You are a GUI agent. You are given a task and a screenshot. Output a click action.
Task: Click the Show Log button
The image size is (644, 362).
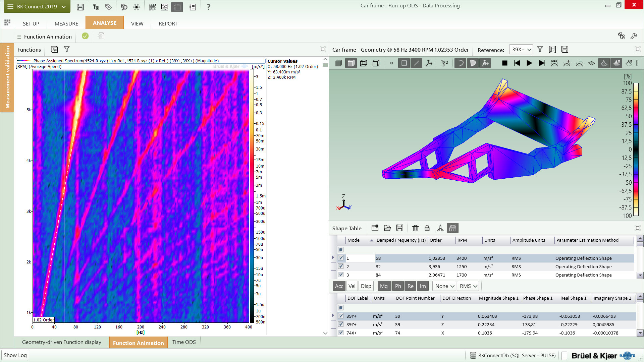[15, 355]
